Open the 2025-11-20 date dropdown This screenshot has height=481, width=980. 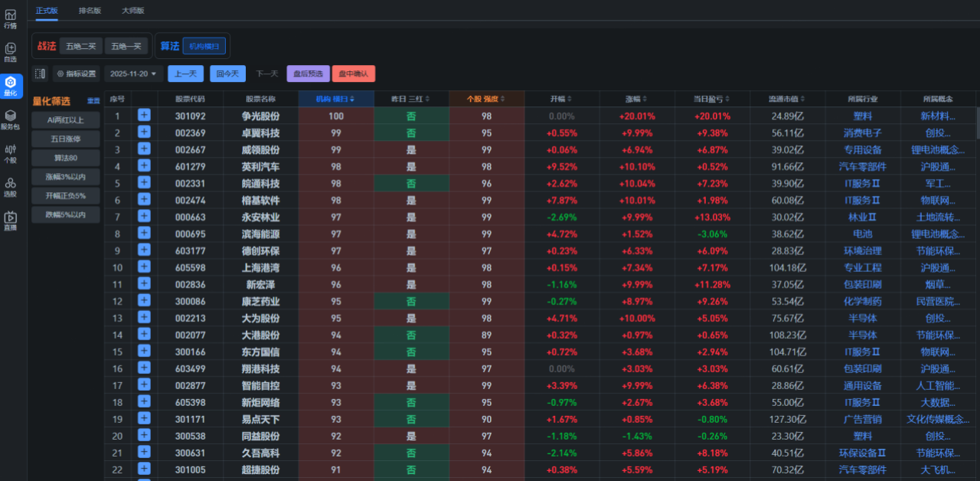click(x=133, y=74)
